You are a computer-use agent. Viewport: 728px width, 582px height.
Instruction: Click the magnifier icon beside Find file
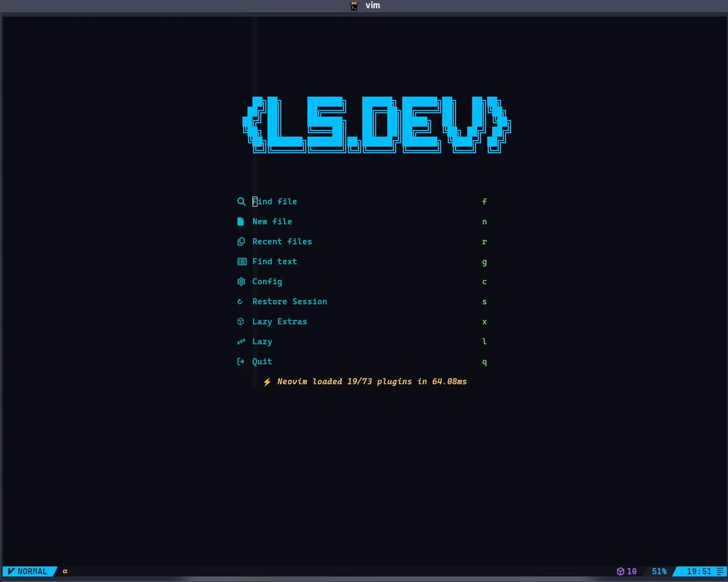click(241, 202)
